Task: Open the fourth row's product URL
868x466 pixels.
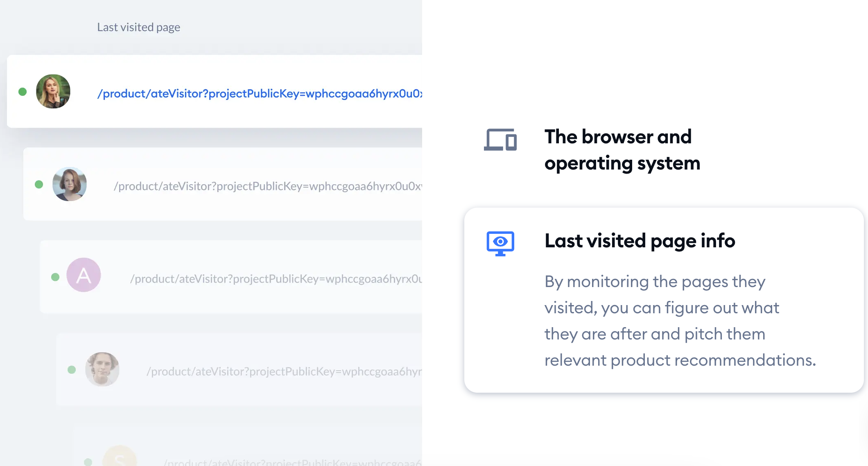Action: (x=284, y=371)
